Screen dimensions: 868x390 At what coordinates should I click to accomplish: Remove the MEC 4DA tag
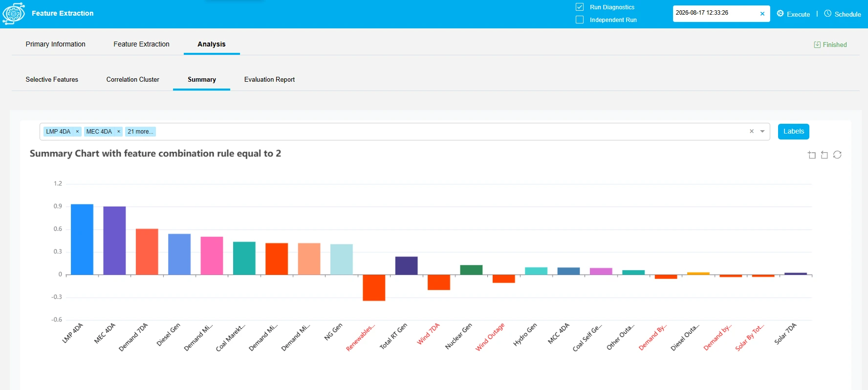(118, 132)
